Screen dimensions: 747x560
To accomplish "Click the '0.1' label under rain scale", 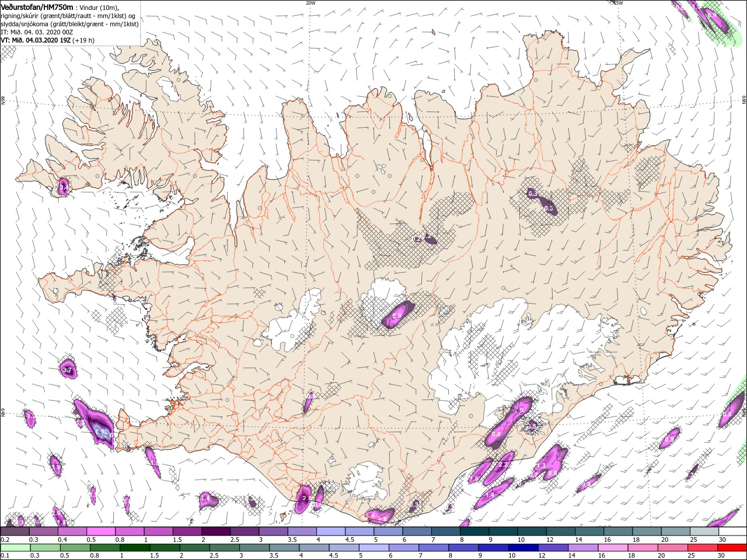I will (x=4, y=556).
